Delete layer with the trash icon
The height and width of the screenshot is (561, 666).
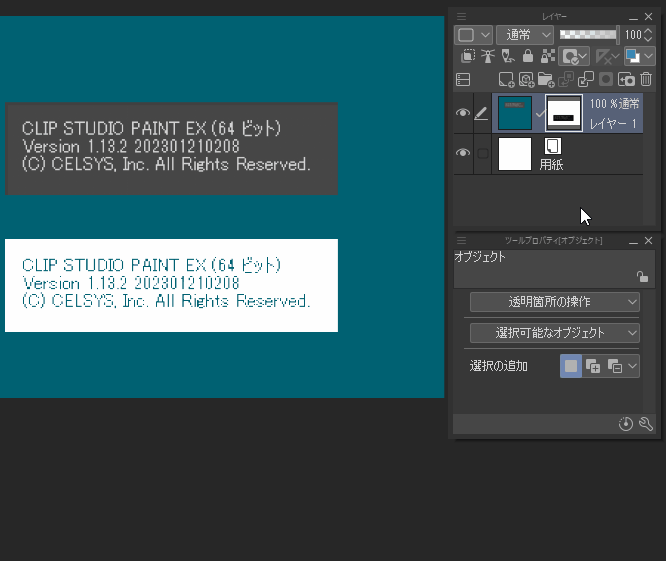pyautogui.click(x=646, y=79)
